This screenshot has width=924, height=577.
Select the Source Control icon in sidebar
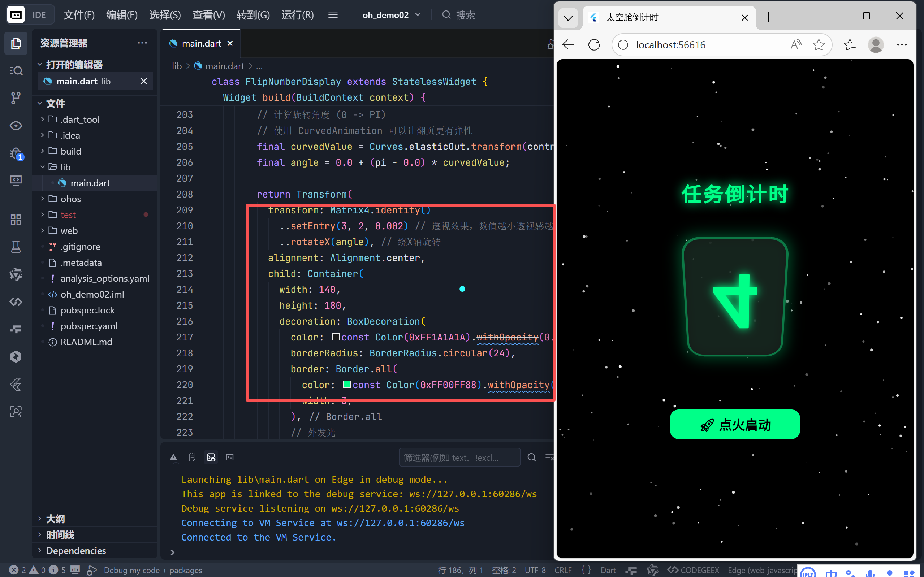16,98
